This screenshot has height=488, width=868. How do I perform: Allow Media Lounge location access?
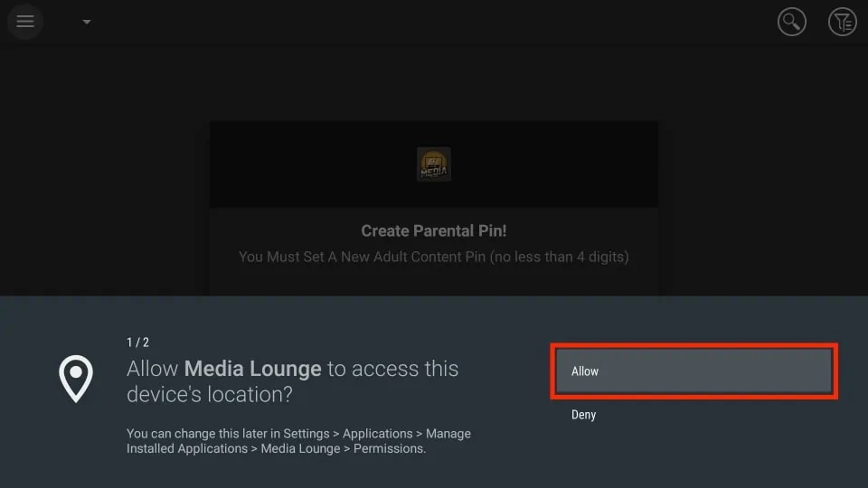(x=693, y=371)
